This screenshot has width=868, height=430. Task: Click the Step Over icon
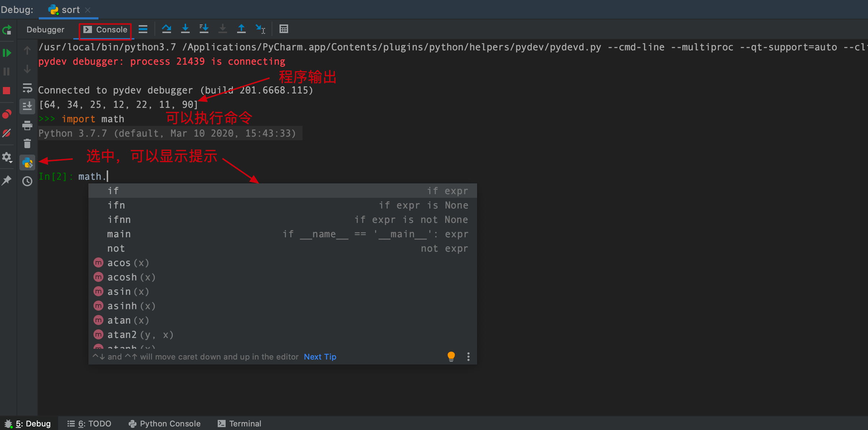coord(166,29)
